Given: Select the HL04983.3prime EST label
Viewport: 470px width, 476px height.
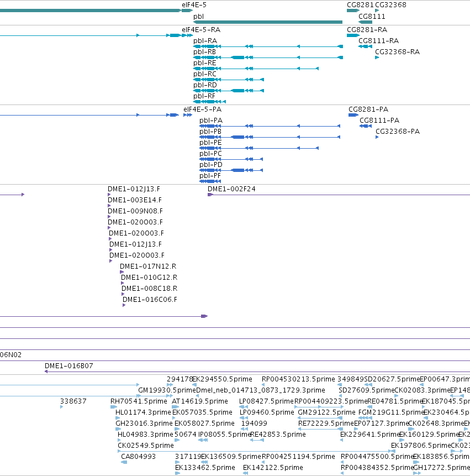Looking at the screenshot, I should point(146,435).
